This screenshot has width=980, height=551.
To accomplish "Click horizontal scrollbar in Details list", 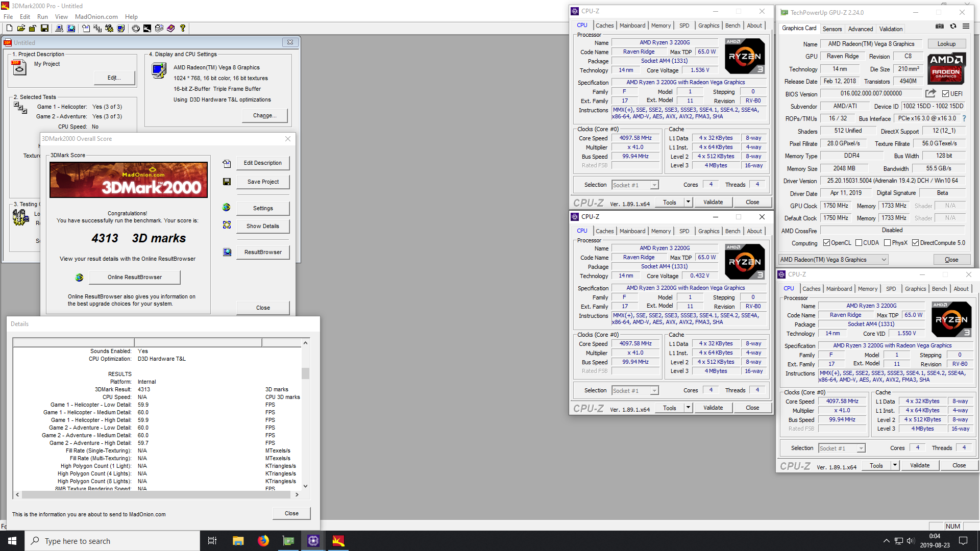I will (x=157, y=494).
